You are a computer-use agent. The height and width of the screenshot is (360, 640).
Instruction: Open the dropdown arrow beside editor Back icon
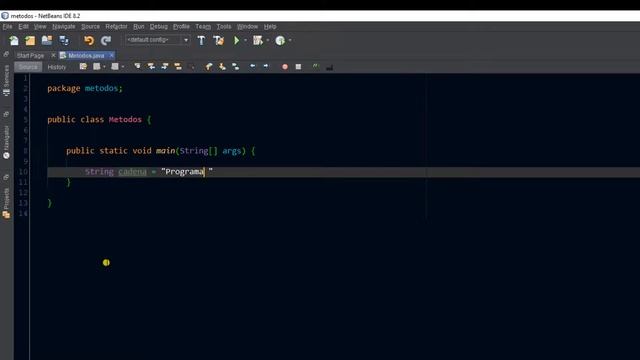(x=104, y=67)
